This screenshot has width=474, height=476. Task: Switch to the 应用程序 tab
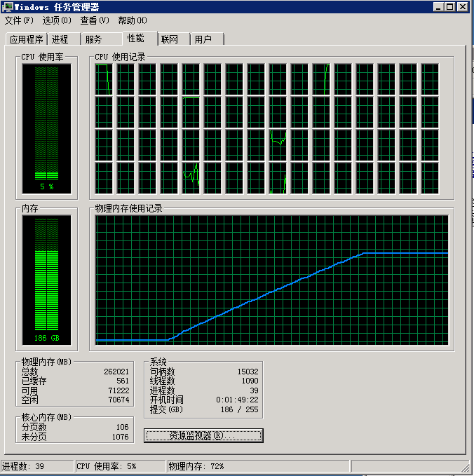[27, 39]
